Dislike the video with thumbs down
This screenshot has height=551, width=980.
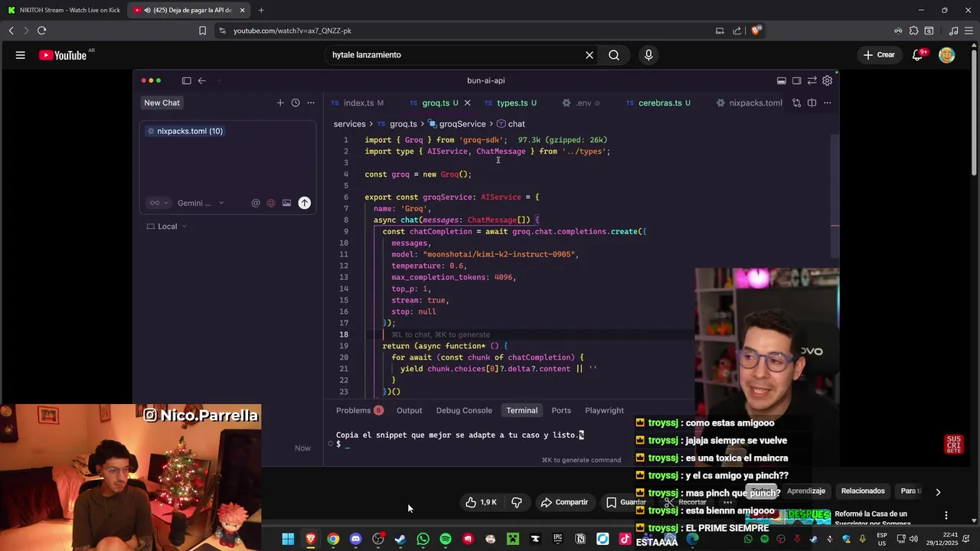pos(517,502)
